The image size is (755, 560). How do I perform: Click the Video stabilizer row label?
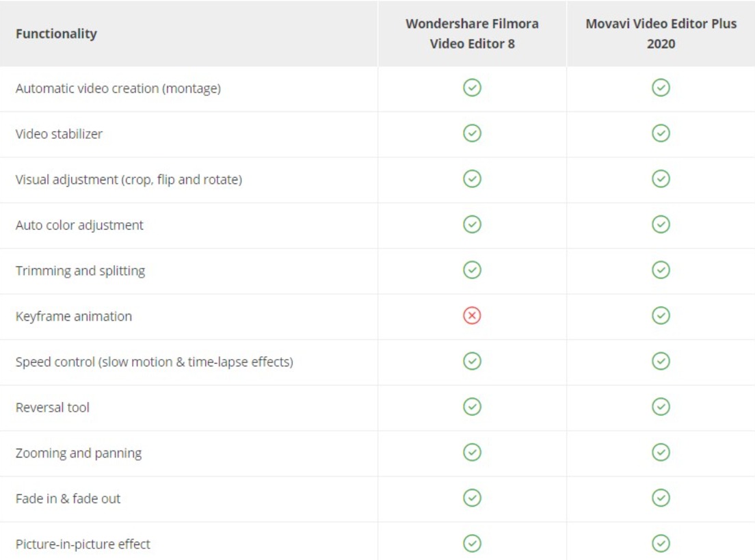(59, 134)
